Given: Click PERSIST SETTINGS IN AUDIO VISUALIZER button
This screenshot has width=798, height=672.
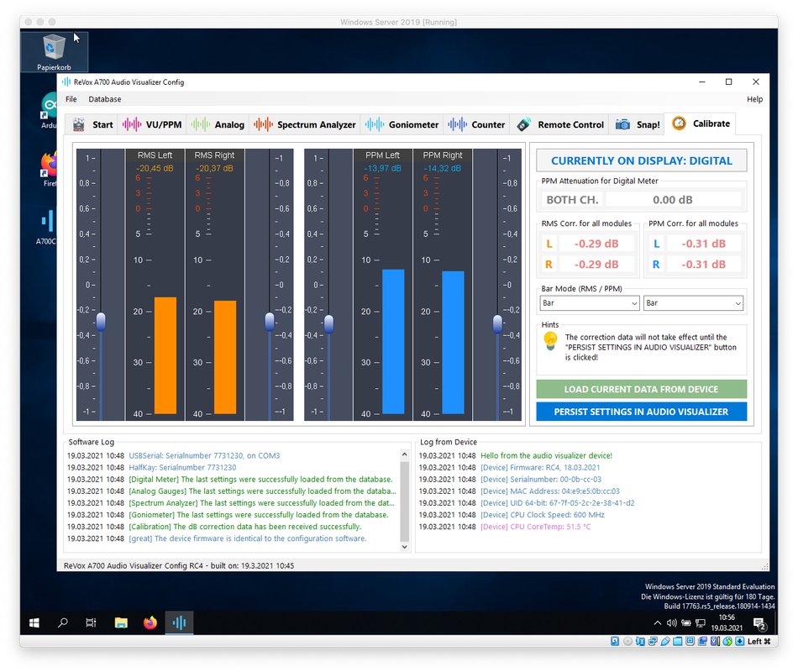Looking at the screenshot, I should [641, 412].
